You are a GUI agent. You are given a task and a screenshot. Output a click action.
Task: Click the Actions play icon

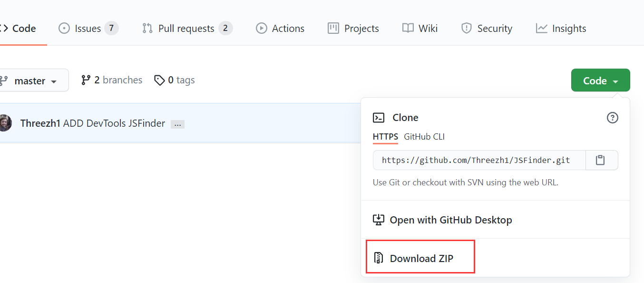262,29
